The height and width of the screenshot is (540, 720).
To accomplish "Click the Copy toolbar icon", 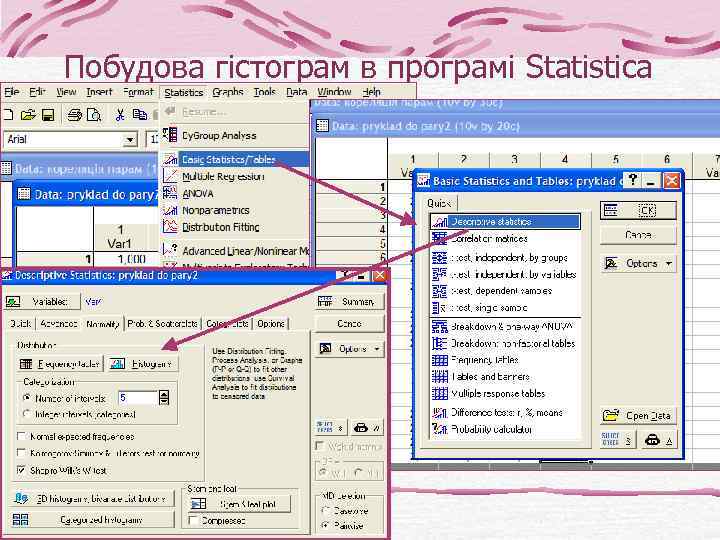I will (x=140, y=114).
